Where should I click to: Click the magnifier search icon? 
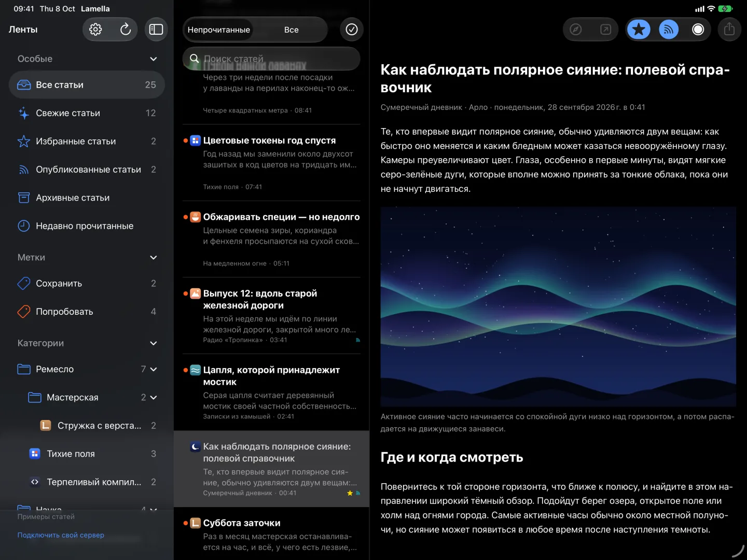click(195, 59)
